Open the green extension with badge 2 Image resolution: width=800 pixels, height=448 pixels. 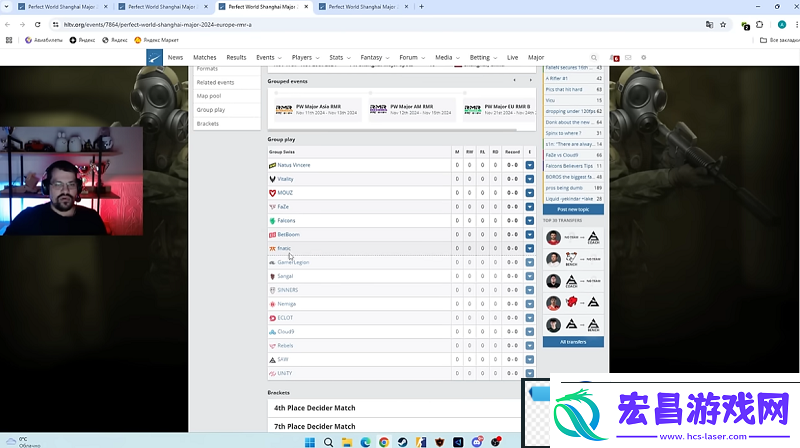(x=745, y=25)
